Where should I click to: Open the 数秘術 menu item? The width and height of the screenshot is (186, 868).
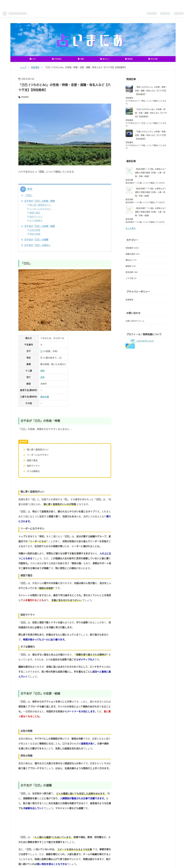pyautogui.click(x=129, y=59)
